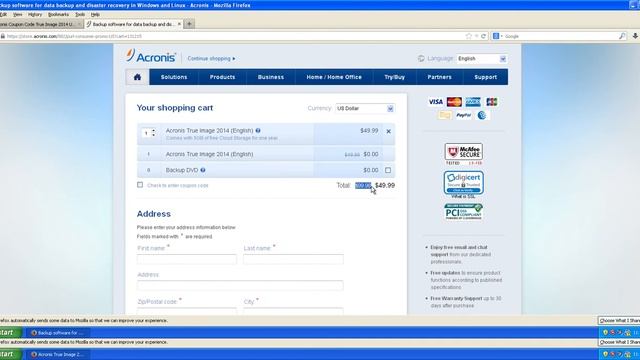The image size is (640, 360).
Task: Open the Home / Home Office menu
Action: tap(334, 77)
